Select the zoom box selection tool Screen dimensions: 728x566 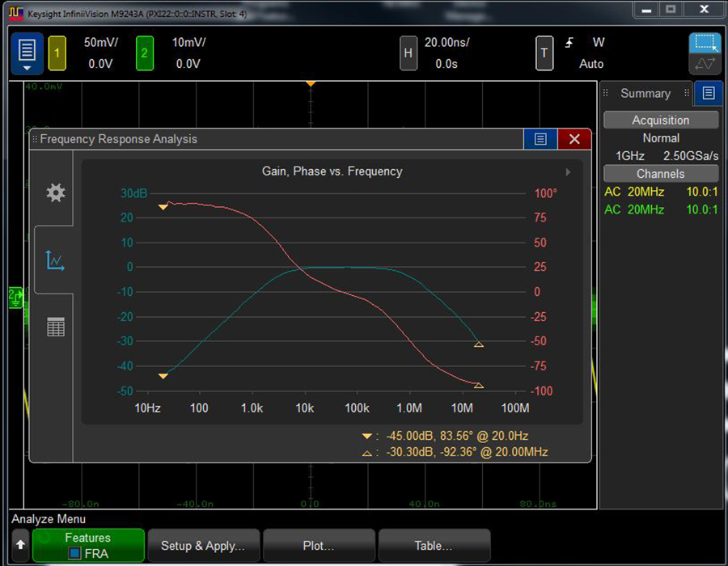tap(704, 43)
